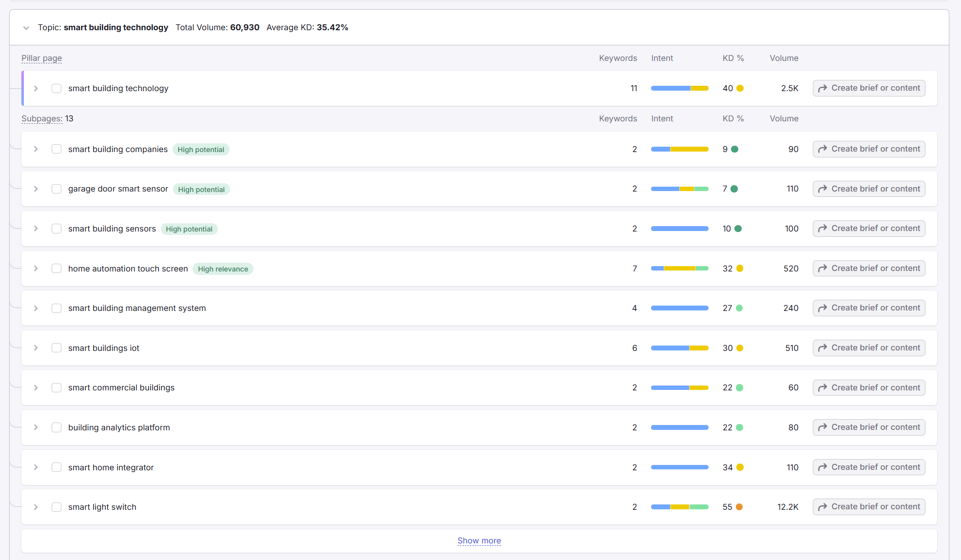961x560 pixels.
Task: Click KD difficulty dot for smart light switch
Action: [739, 507]
